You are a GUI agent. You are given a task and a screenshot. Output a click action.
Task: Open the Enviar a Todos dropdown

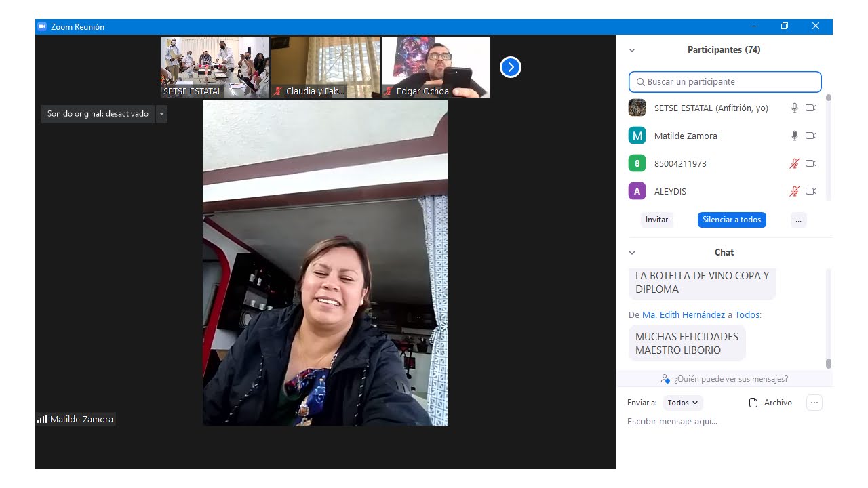683,403
